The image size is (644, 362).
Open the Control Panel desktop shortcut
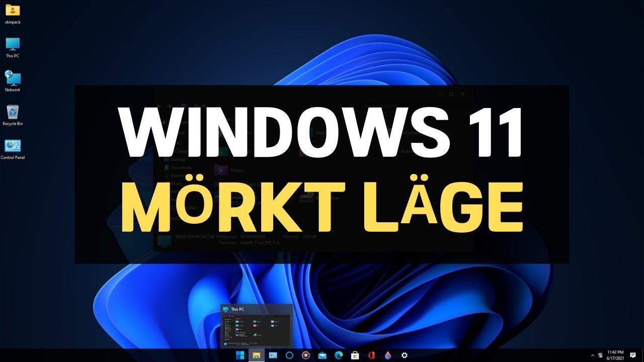13,149
